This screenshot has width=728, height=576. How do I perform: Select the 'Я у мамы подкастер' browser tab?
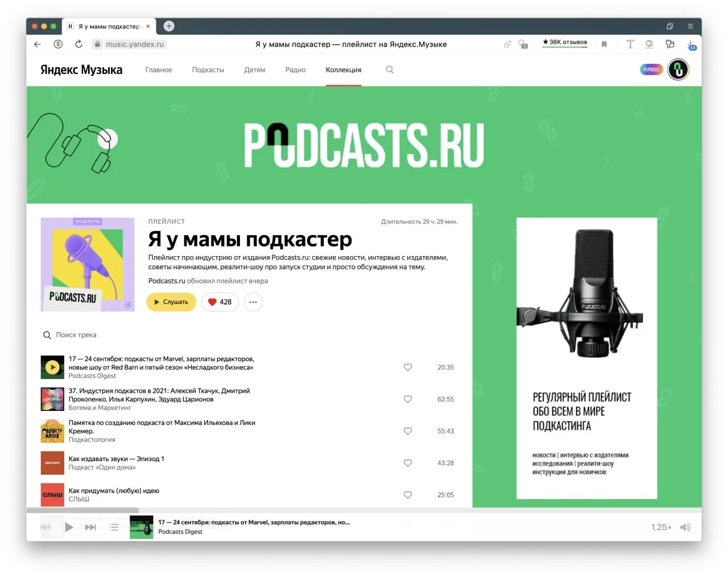pyautogui.click(x=109, y=26)
